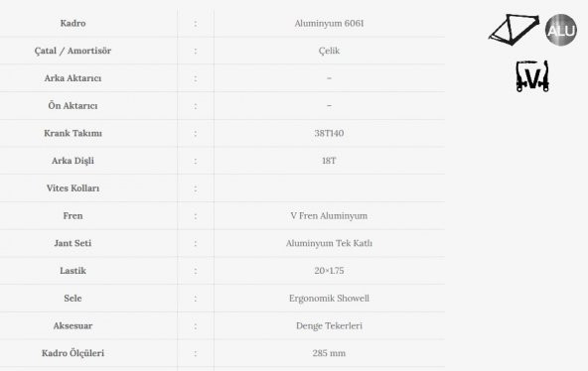Click the Denge Tekerleri accessory value
The image size is (588, 371).
(329, 325)
